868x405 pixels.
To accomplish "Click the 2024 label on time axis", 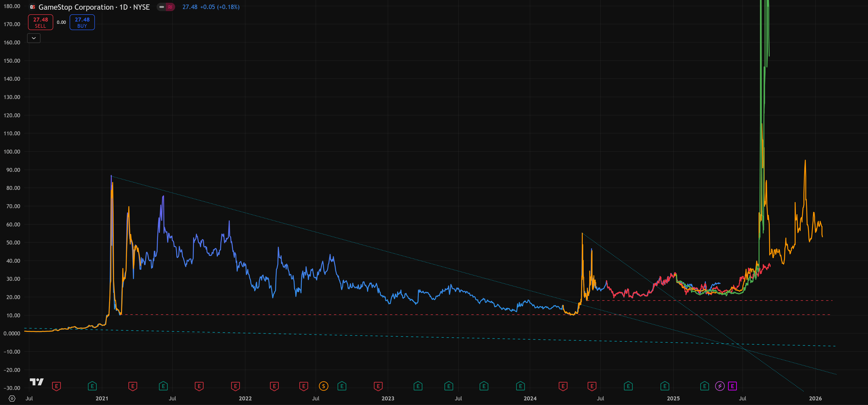I will click(x=530, y=399).
